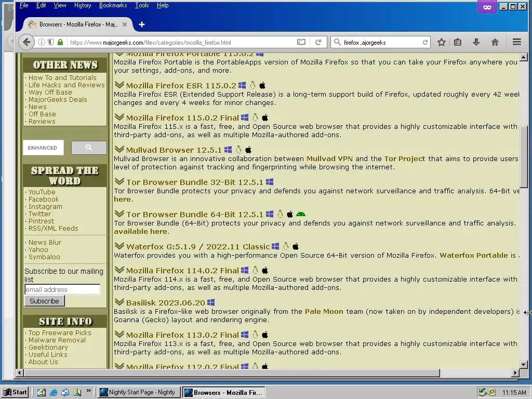
Task: Switch to Nightly Start Page taskbar window
Action: 138,392
